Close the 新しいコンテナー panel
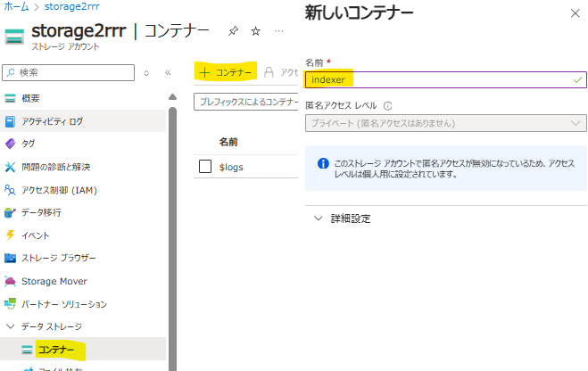This screenshot has width=588, height=371. 576,13
